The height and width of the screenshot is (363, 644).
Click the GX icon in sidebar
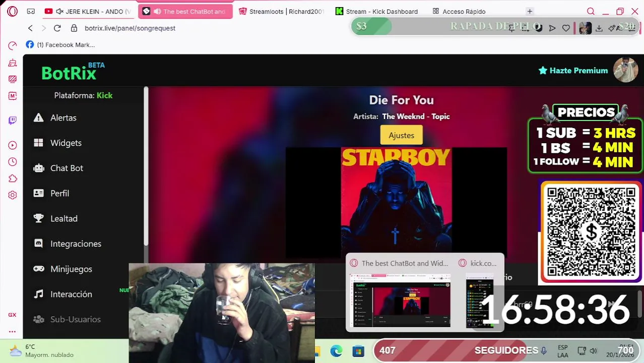[12, 315]
